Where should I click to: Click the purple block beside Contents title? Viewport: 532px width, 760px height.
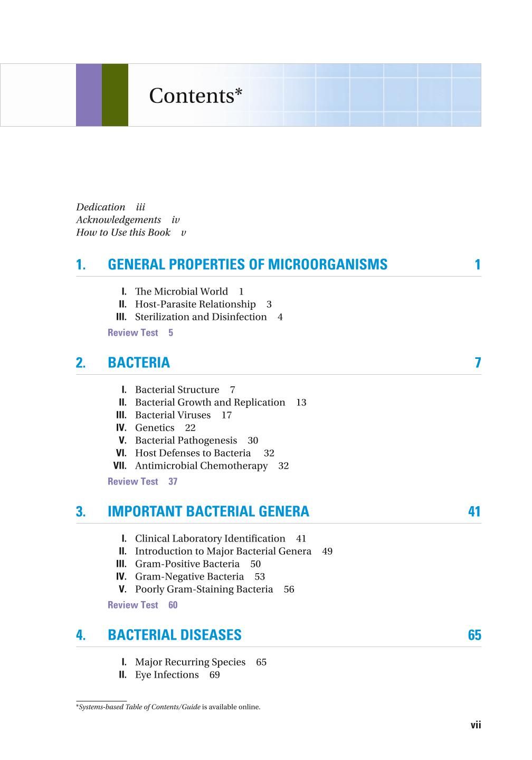89,95
